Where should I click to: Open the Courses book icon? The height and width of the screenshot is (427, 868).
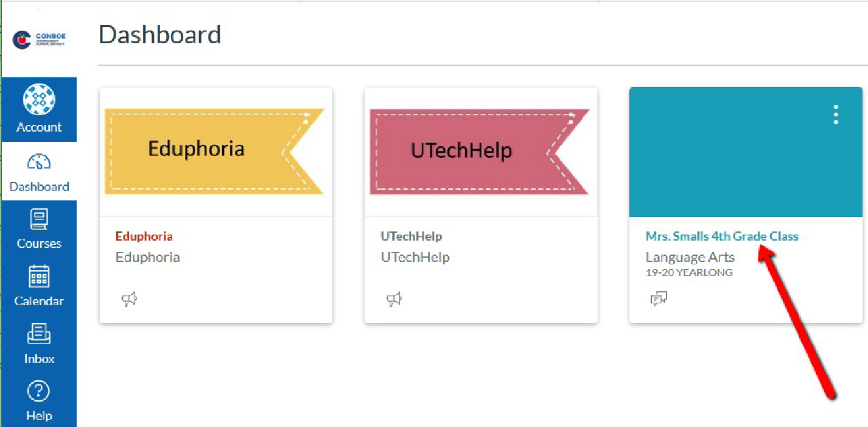click(x=39, y=220)
